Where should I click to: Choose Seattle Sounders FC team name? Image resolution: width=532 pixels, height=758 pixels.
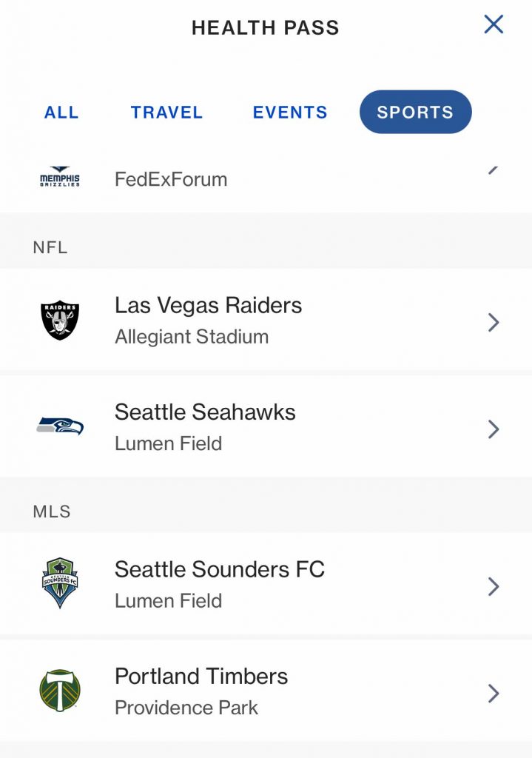point(219,569)
